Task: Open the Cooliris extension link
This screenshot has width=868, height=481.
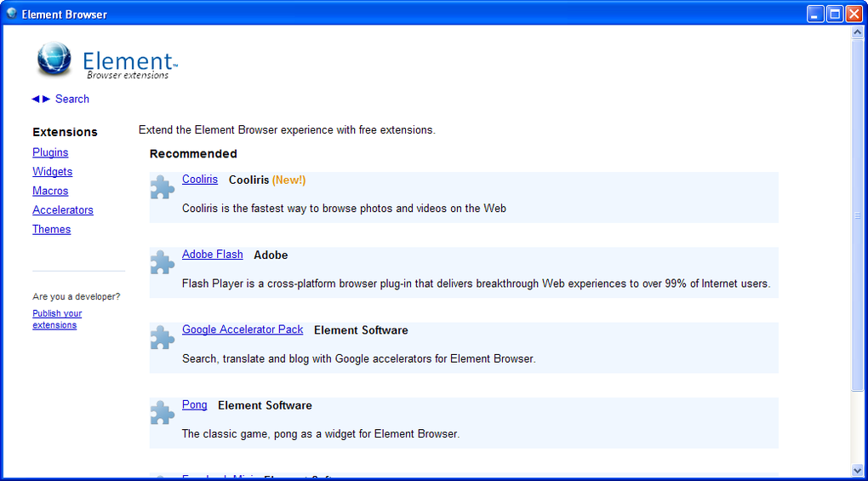Action: click(200, 179)
